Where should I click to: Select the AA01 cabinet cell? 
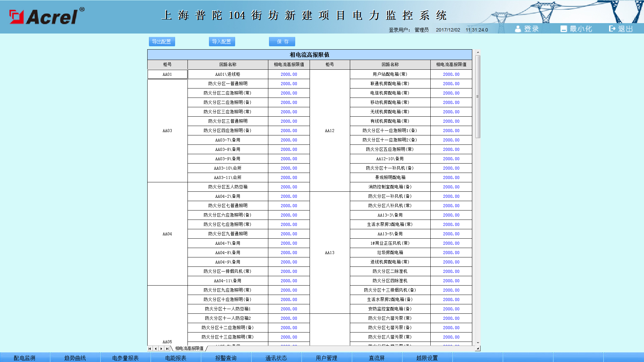point(167,74)
